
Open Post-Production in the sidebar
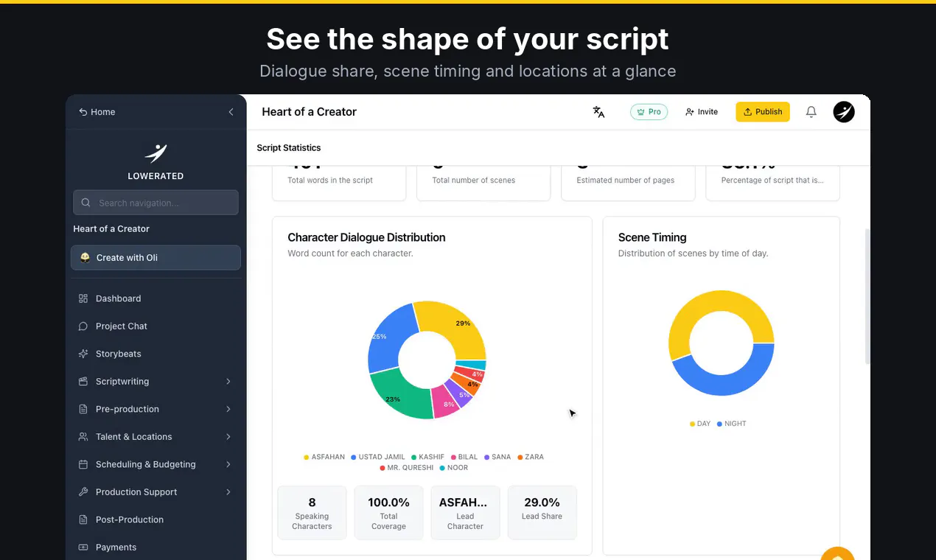[x=156, y=519]
